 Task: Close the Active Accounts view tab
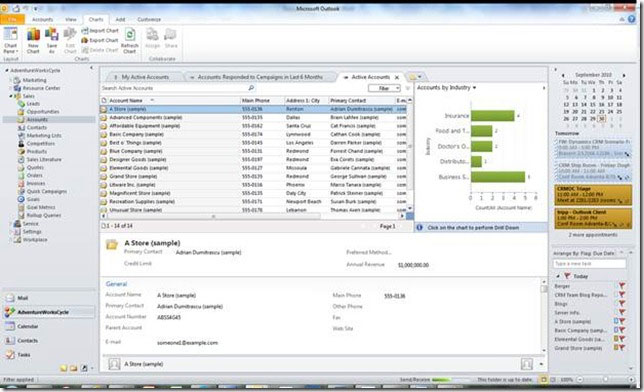click(x=397, y=77)
